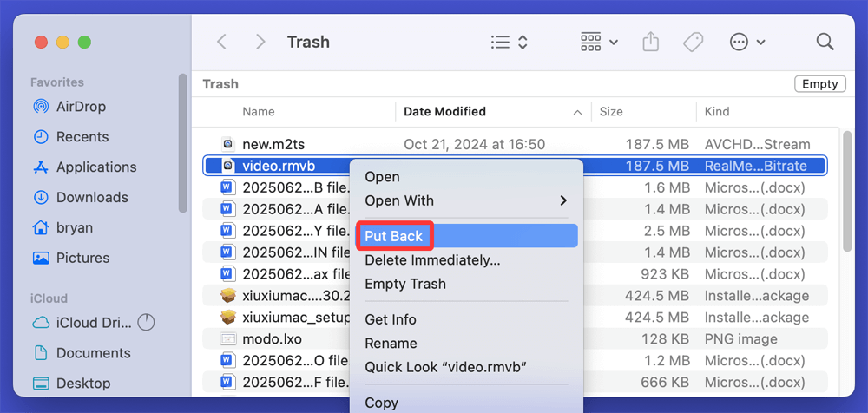Click the Downloads arrow icon

41,198
